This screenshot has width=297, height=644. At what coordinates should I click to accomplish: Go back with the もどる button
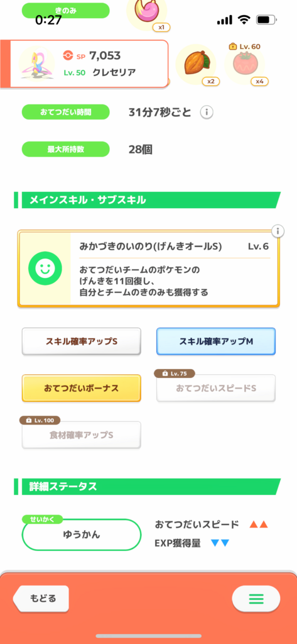coord(41,599)
